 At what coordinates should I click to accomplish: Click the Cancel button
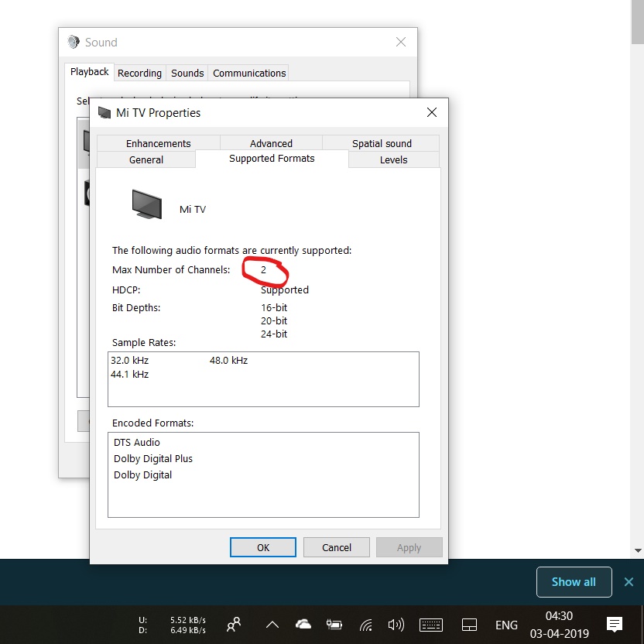(x=337, y=547)
